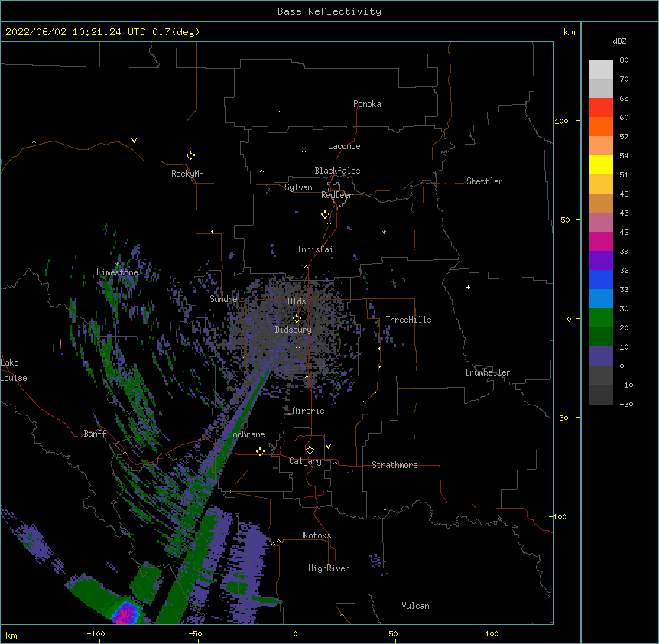Click the Drumheller town label
Screen dimensions: 659x644
(x=488, y=372)
